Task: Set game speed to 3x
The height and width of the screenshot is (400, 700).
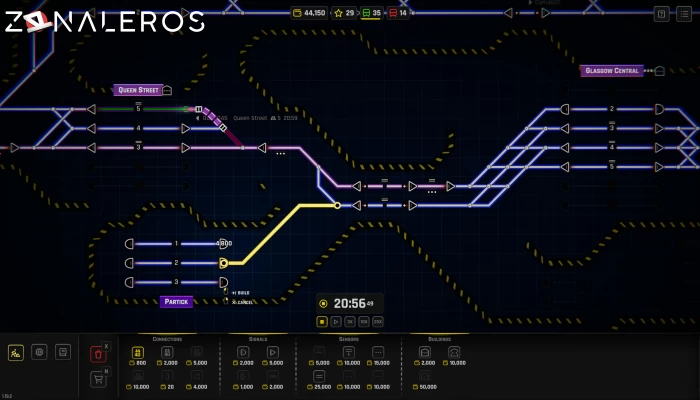Action: point(350,321)
